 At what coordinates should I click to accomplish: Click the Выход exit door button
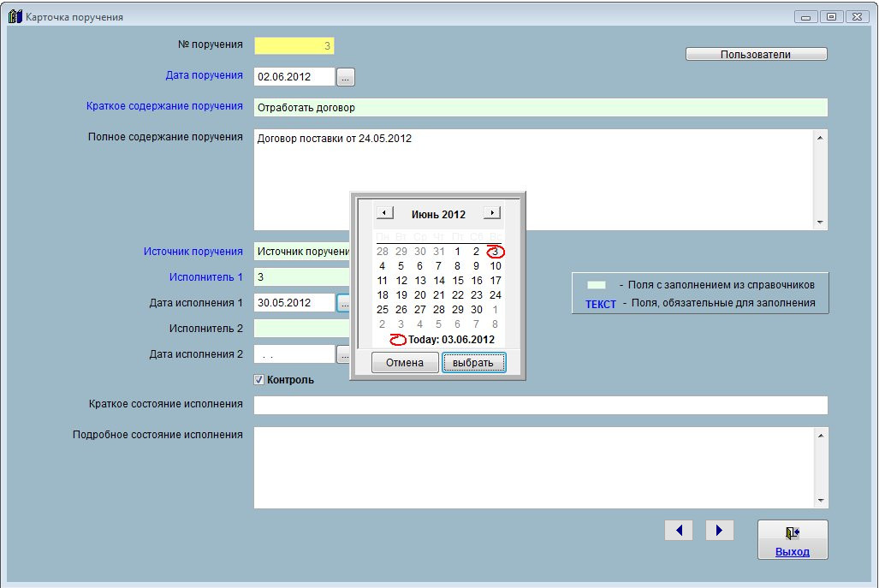coord(792,539)
